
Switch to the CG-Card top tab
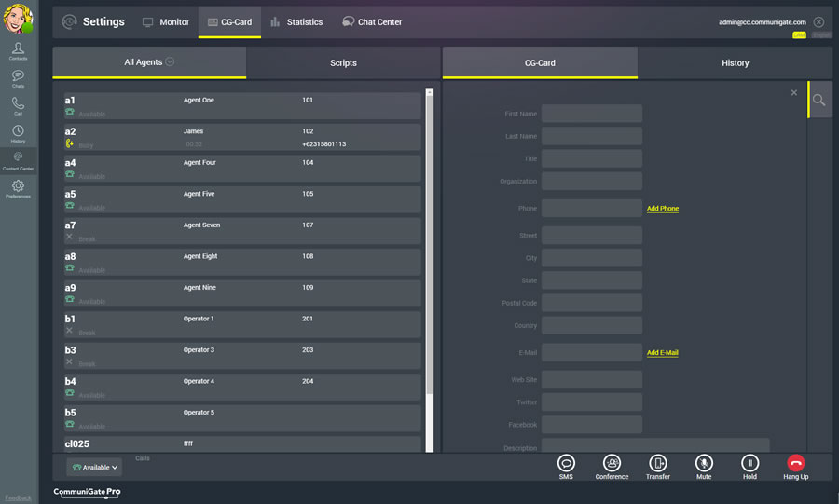pos(229,22)
